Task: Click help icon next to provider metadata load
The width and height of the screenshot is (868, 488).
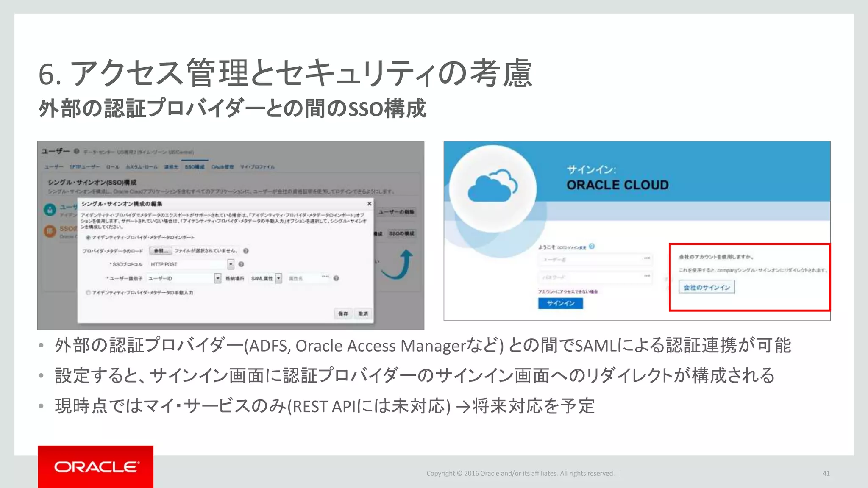Action: pyautogui.click(x=246, y=251)
